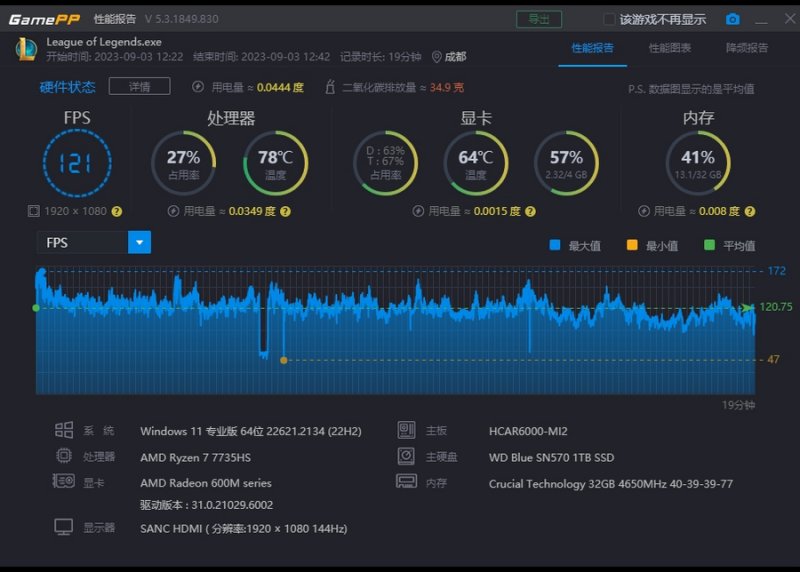Click the 120.75 average value label
Image resolution: width=800 pixels, height=572 pixels.
[x=776, y=307]
